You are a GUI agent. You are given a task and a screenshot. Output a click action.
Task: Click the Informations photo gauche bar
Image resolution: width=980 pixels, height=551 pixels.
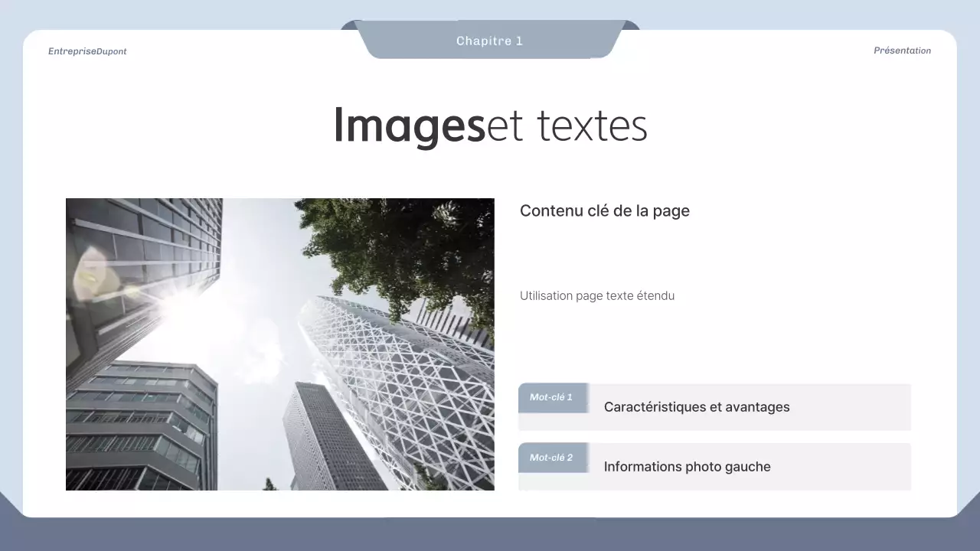[x=687, y=466]
